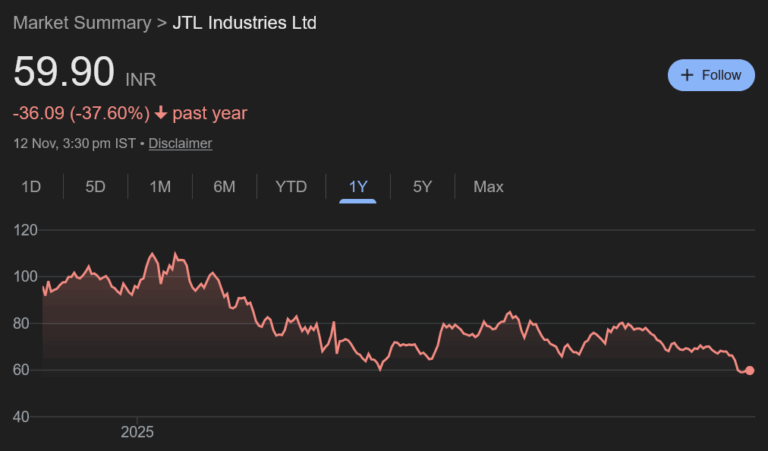Open the Market Summary breadcrumb link
768x451 pixels.
[81, 22]
